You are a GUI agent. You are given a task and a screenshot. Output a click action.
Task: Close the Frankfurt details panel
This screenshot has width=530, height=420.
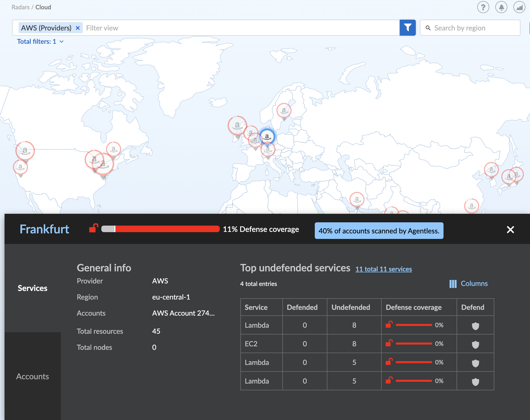[x=510, y=229]
